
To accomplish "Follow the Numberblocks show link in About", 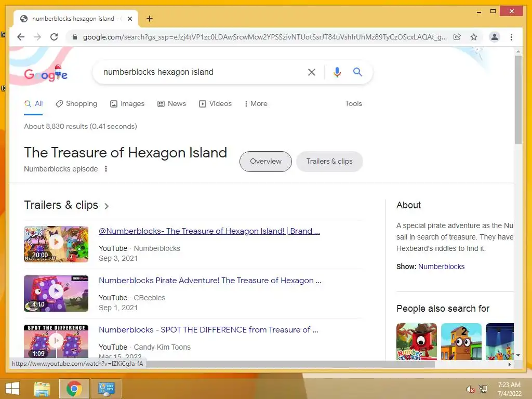I will pos(442,267).
